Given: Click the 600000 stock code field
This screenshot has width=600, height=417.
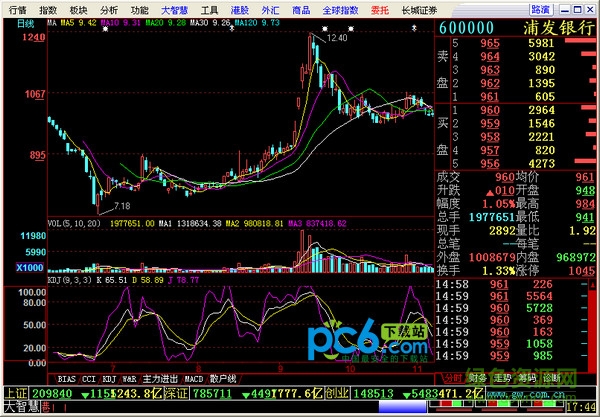Looking at the screenshot, I should pos(466,28).
